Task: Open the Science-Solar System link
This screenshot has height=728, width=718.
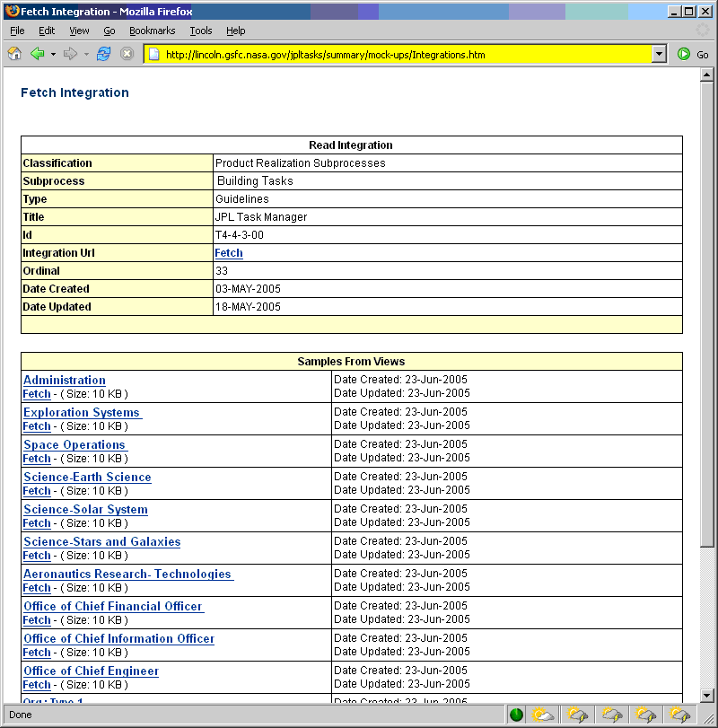Action: click(85, 509)
